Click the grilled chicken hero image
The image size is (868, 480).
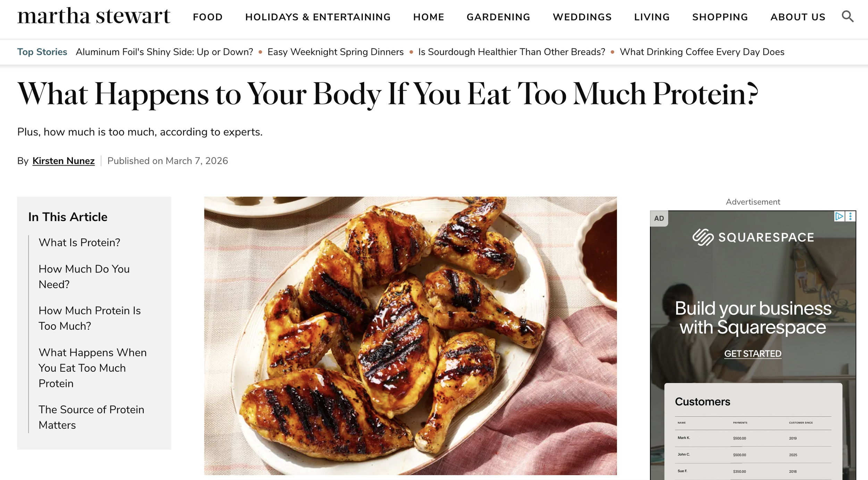410,336
